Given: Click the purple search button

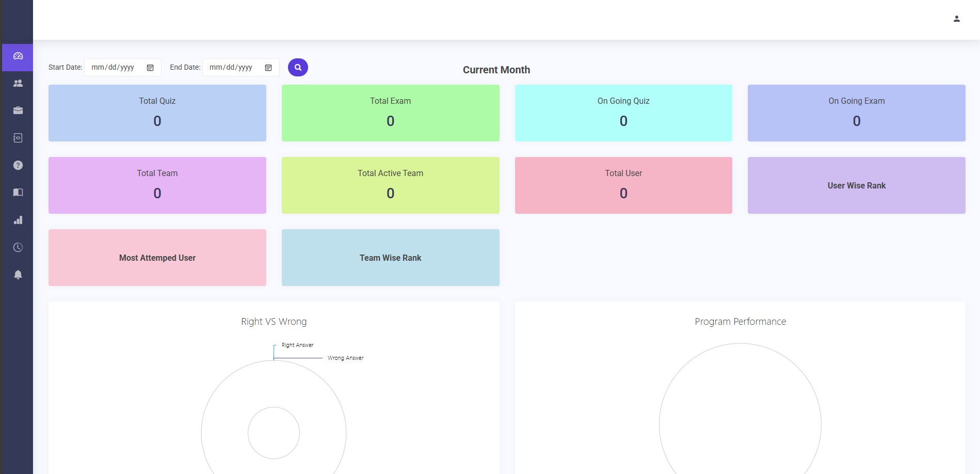Looking at the screenshot, I should [298, 67].
